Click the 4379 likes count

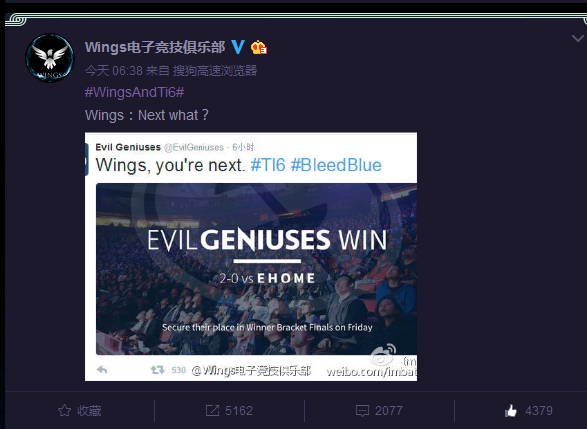pyautogui.click(x=539, y=411)
